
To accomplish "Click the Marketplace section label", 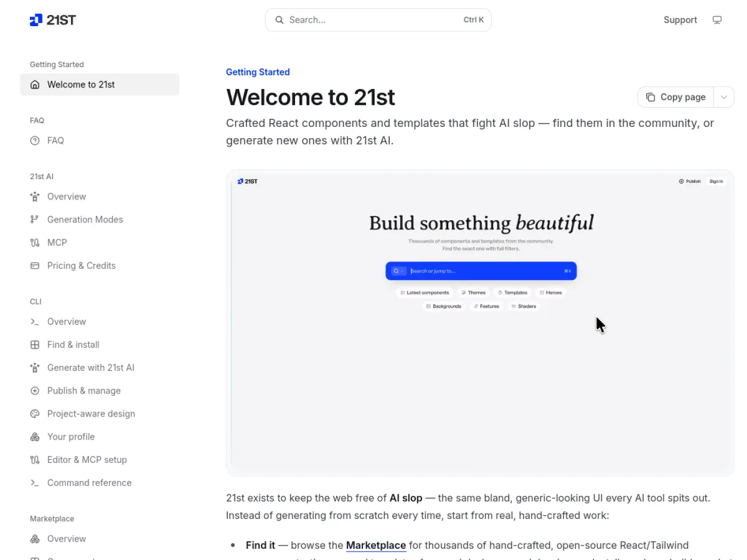I will [52, 519].
